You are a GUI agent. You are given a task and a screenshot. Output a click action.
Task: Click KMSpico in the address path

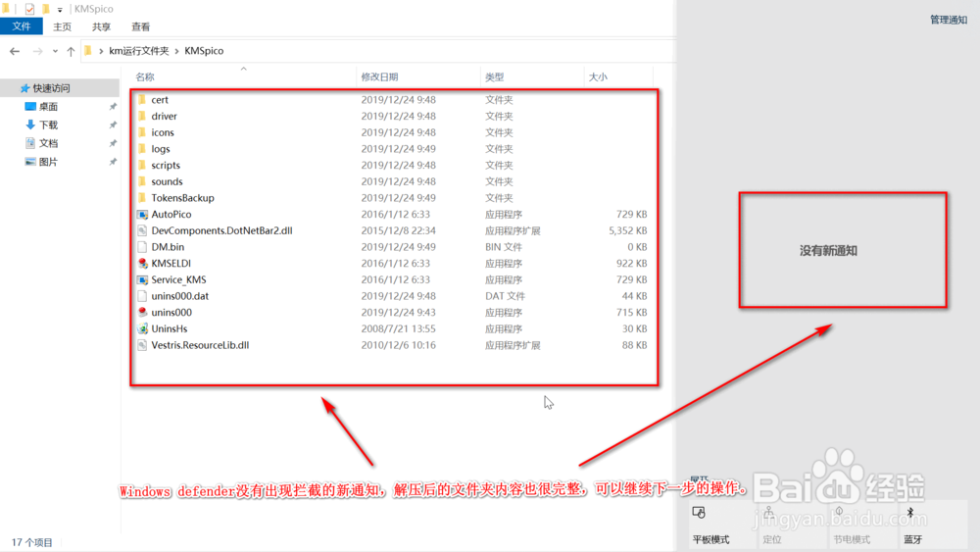pyautogui.click(x=204, y=51)
